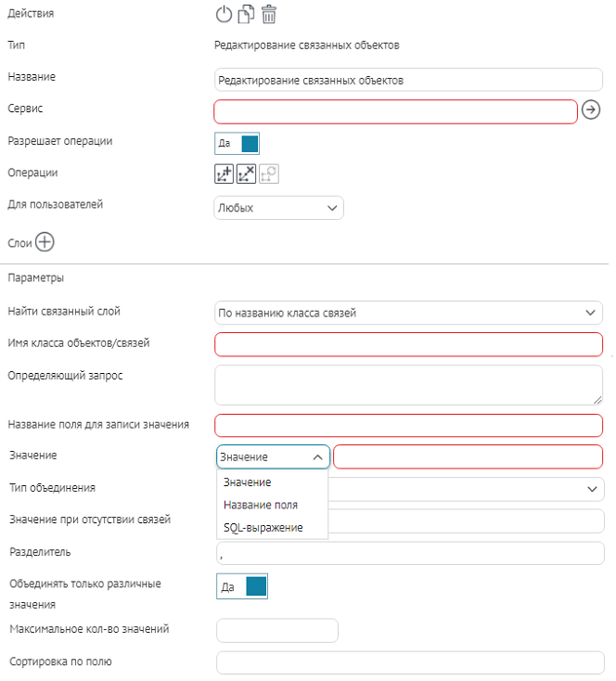Screen dimensions: 616x681
Task: Add a layer with the plus icon
Action: pos(45,242)
